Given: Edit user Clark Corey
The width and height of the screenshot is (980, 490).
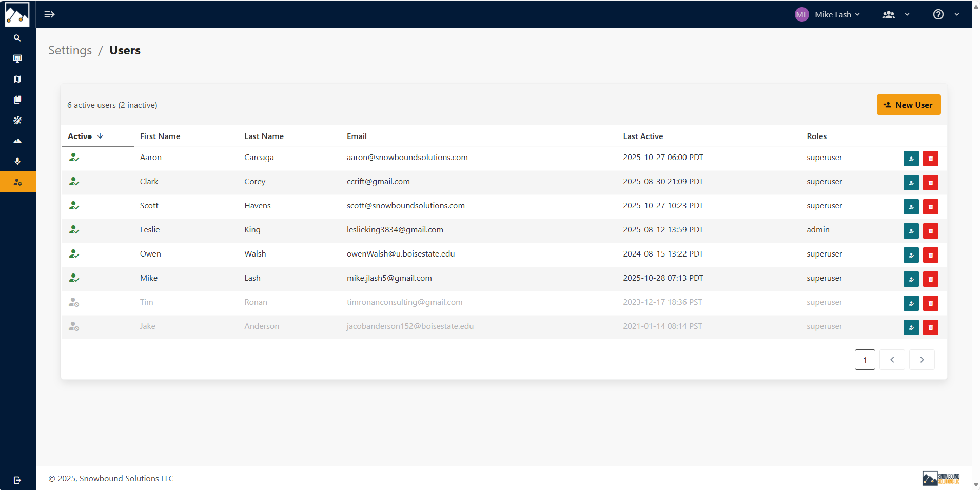Looking at the screenshot, I should (911, 183).
